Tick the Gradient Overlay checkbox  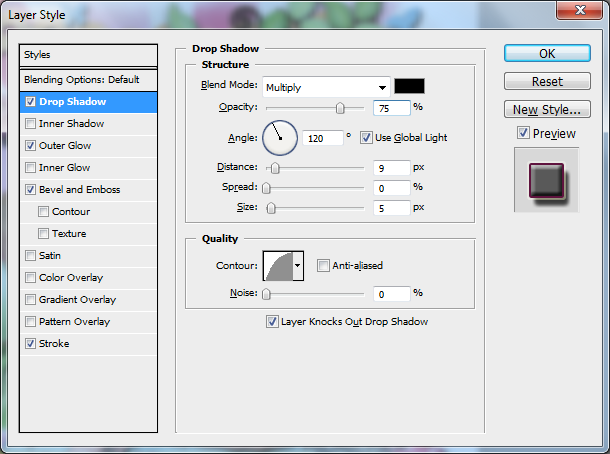(x=30, y=300)
